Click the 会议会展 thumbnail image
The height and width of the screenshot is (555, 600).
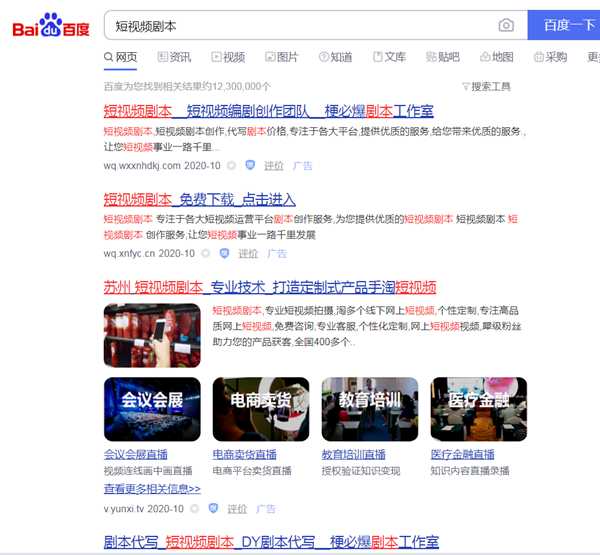[x=152, y=409]
